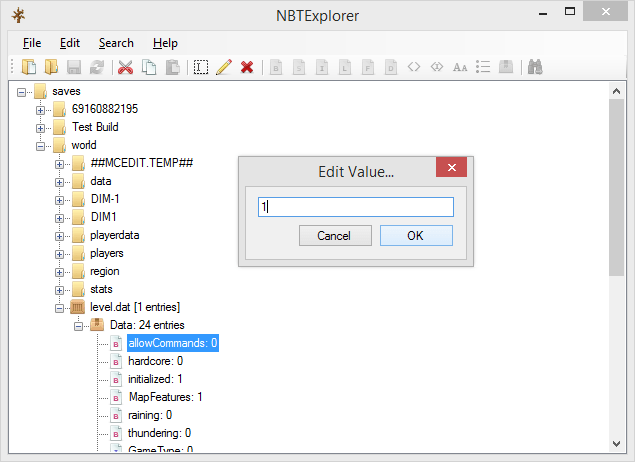Collapse the saves root folder
The height and width of the screenshot is (462, 635).
tap(21, 93)
